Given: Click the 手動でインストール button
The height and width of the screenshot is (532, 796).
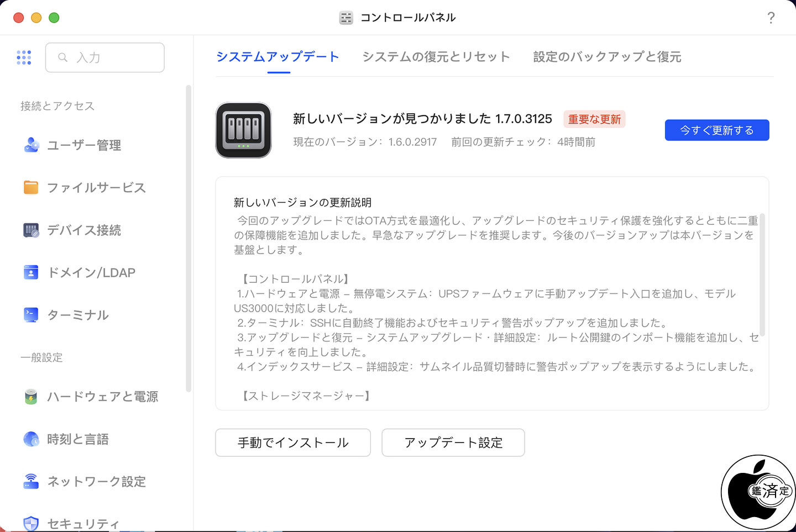Looking at the screenshot, I should pyautogui.click(x=293, y=443).
